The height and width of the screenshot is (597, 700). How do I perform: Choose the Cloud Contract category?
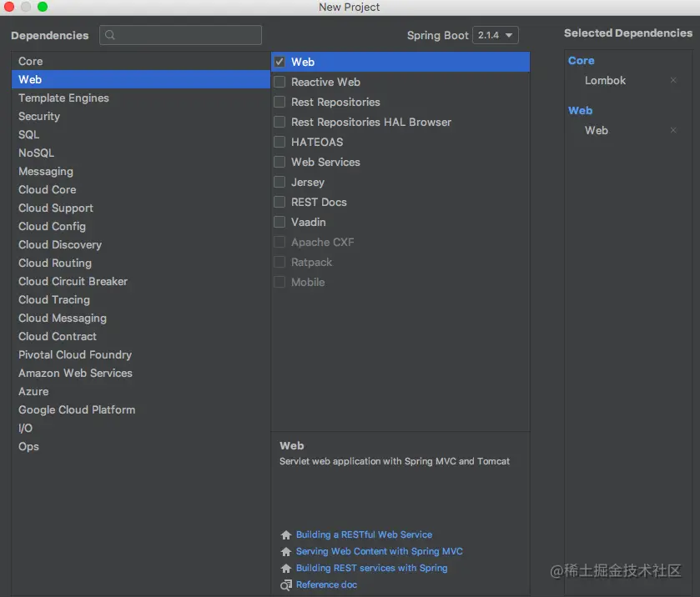click(141, 336)
